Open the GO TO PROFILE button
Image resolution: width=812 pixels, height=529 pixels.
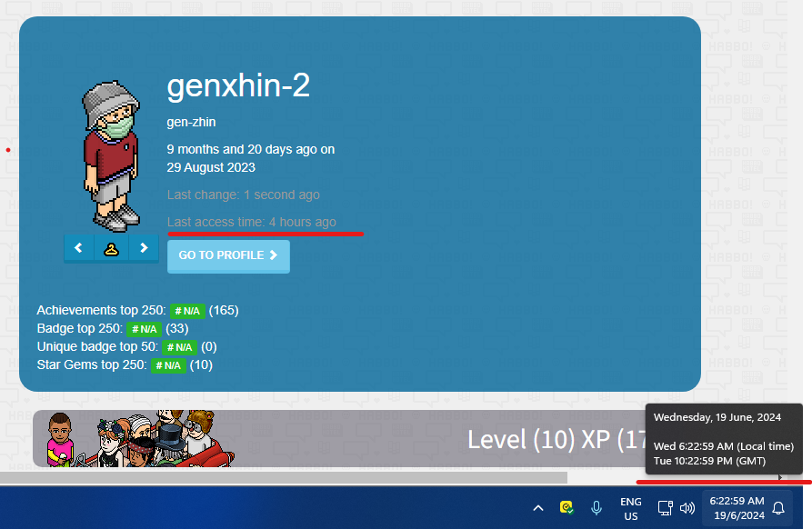228,255
